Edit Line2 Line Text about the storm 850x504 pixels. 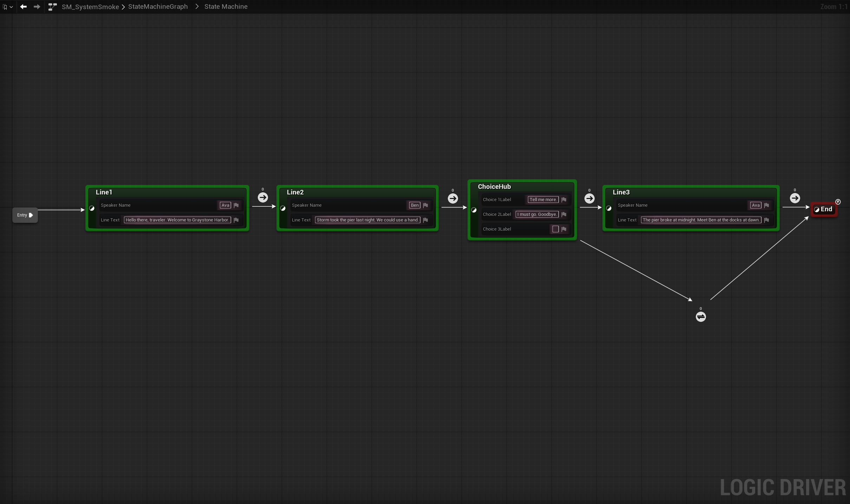(x=368, y=220)
